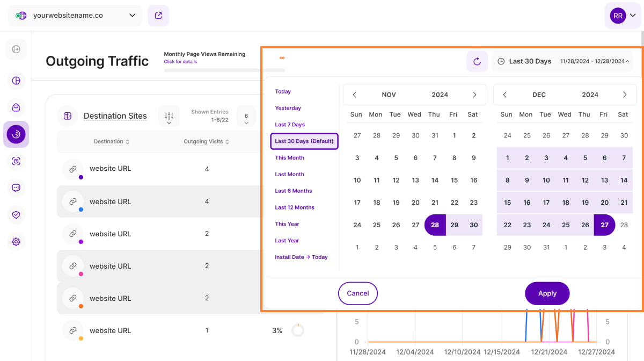Expand the RR user account menu
The height and width of the screenshot is (361, 644).
coord(623,16)
